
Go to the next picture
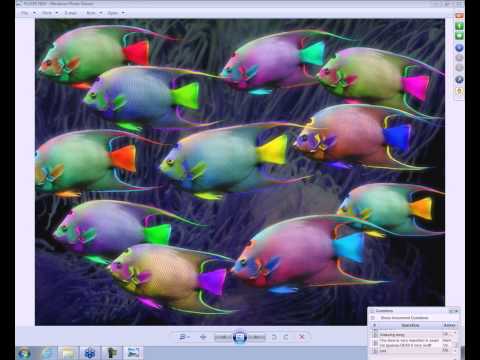[257, 337]
